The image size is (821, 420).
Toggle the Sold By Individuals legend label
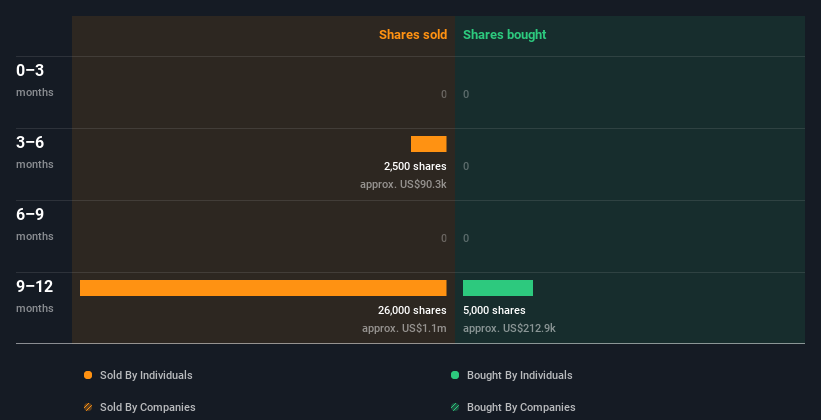[x=146, y=375]
